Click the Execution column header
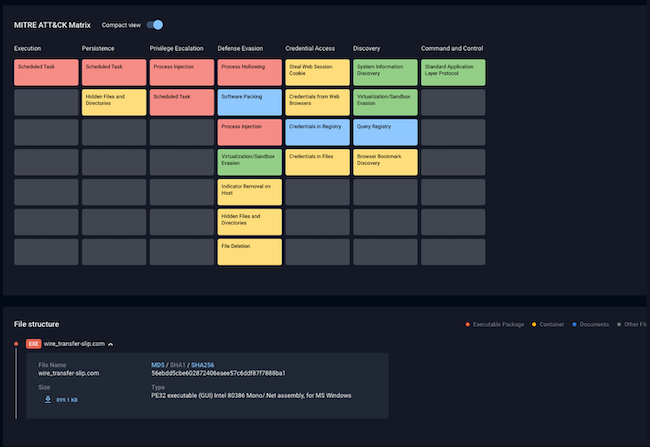The image size is (650, 447). 27,49
